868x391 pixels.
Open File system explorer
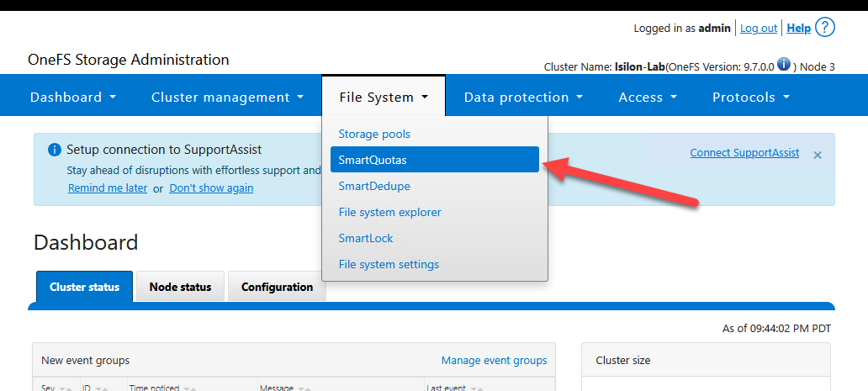pyautogui.click(x=389, y=212)
